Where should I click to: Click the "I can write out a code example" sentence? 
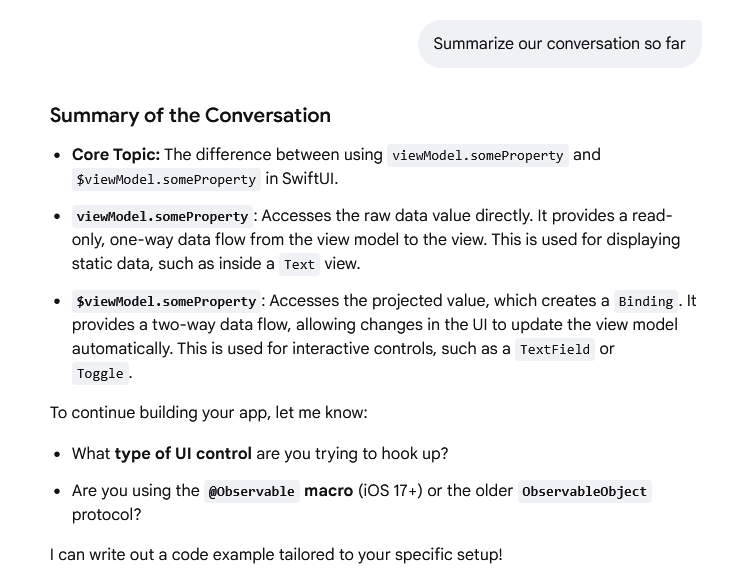click(276, 555)
